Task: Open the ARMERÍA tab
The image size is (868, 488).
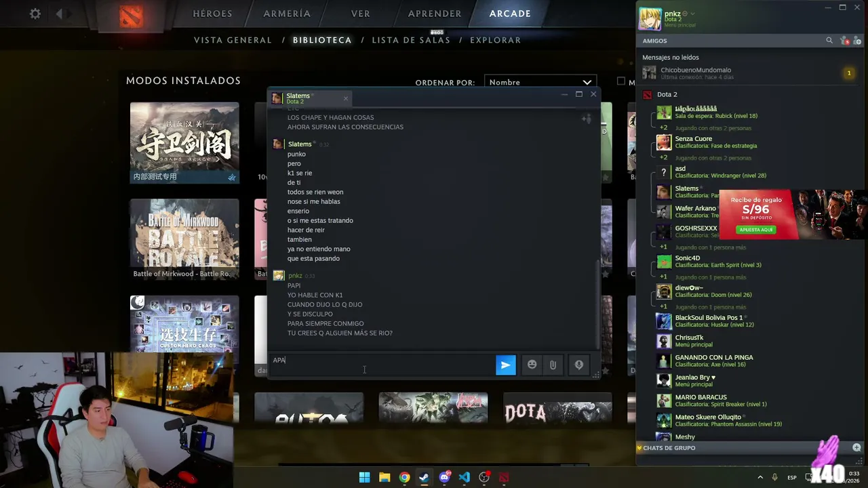Action: (287, 14)
